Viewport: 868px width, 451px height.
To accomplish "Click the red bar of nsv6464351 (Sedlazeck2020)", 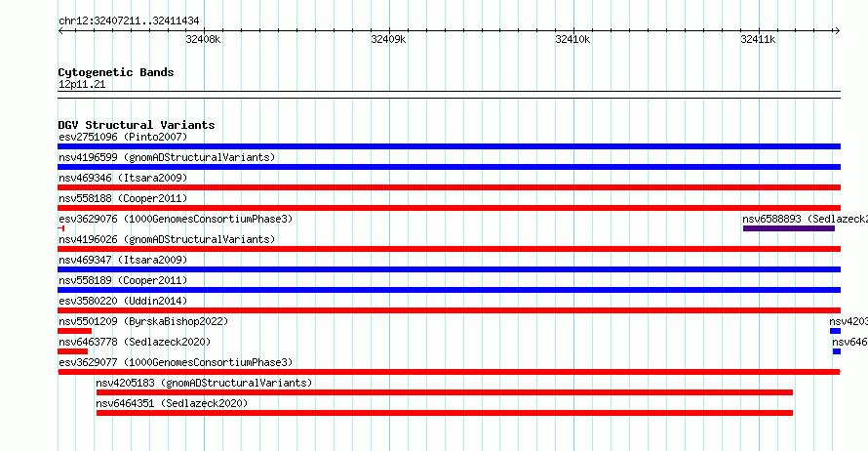I will tap(445, 413).
